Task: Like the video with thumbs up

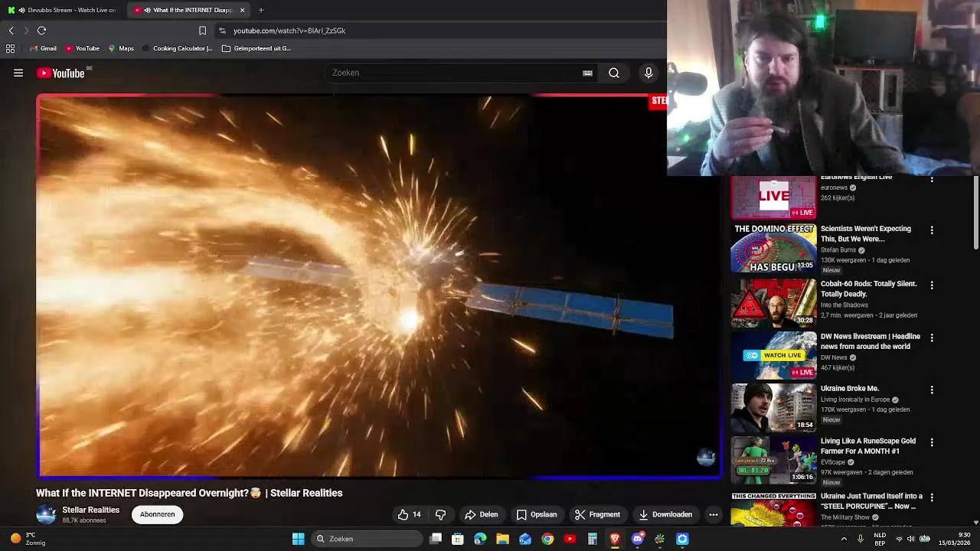Action: (x=409, y=514)
